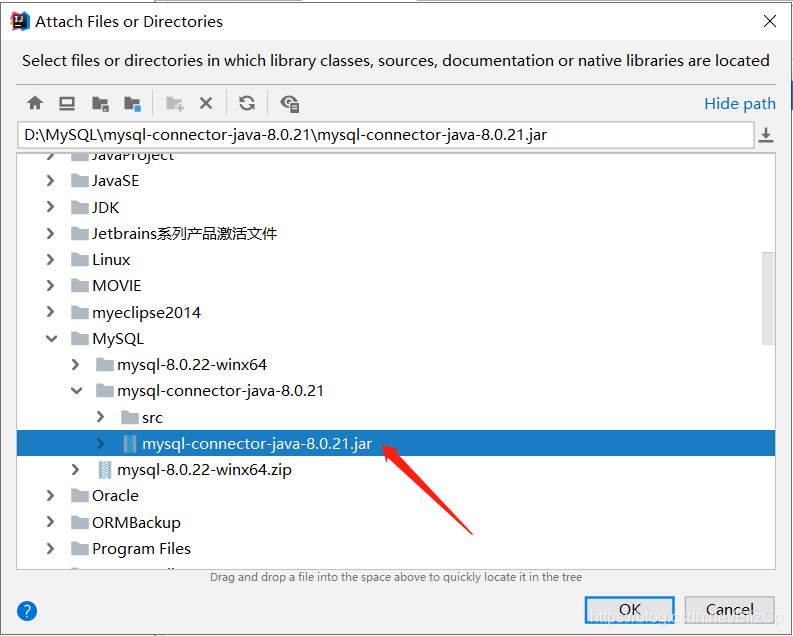793x636 pixels.
Task: Expand the MOVIE folder
Action: pos(51,286)
